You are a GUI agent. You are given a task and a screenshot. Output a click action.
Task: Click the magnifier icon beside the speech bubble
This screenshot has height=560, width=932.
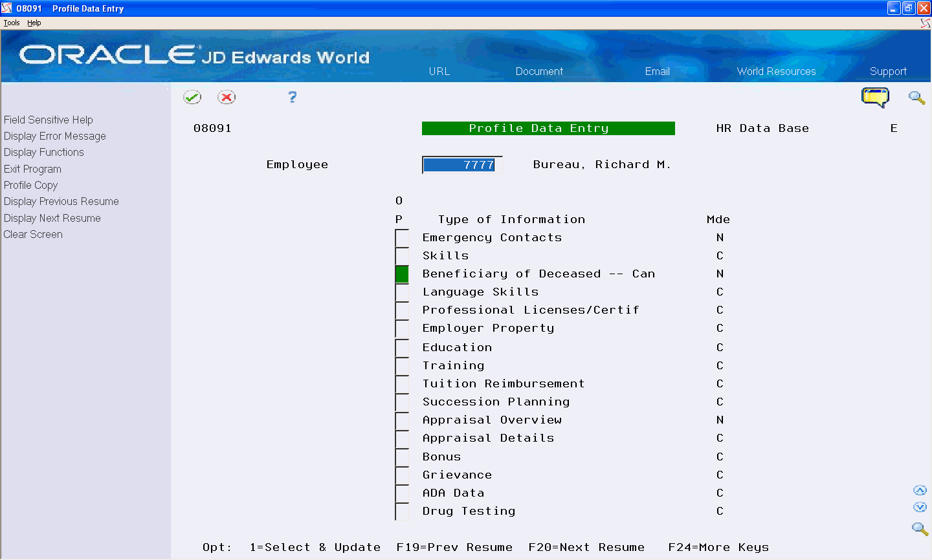916,98
